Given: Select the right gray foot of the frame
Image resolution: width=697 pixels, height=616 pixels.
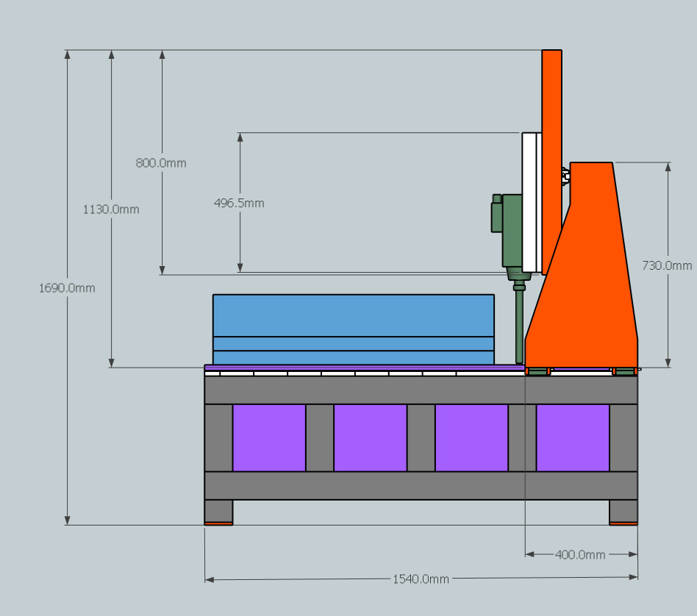Looking at the screenshot, I should click(x=623, y=510).
